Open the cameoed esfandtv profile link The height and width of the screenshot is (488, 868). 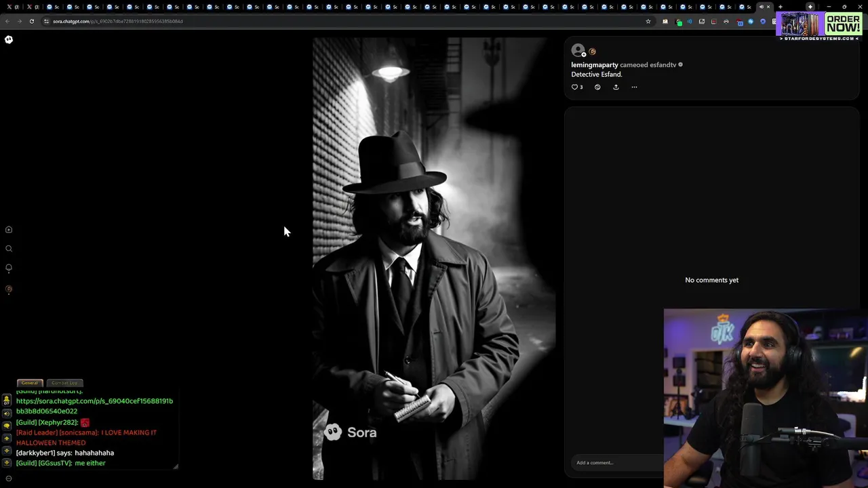(663, 65)
